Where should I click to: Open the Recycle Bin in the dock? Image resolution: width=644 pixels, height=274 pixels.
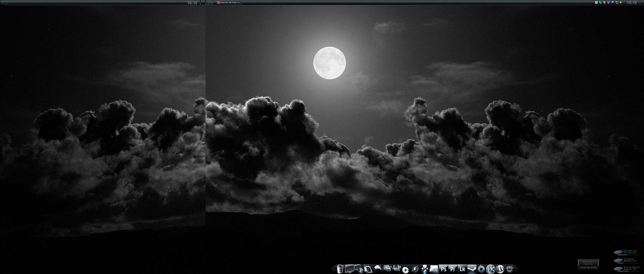pos(340,269)
